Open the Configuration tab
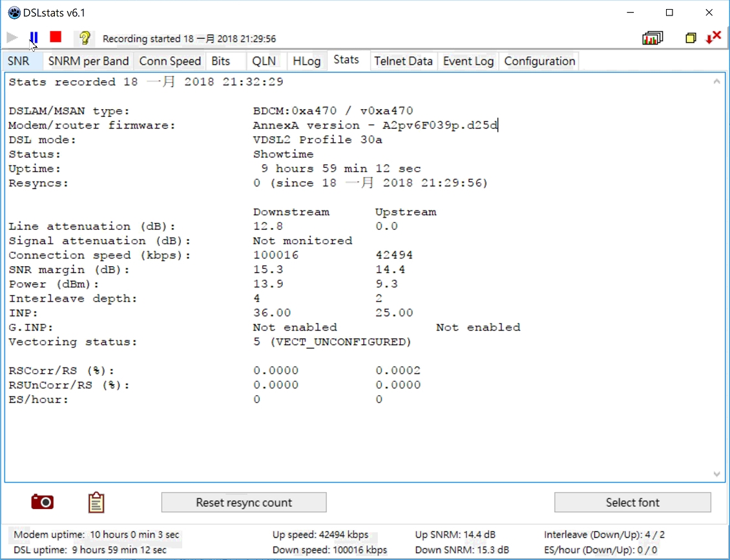The height and width of the screenshot is (560, 730). (x=539, y=61)
